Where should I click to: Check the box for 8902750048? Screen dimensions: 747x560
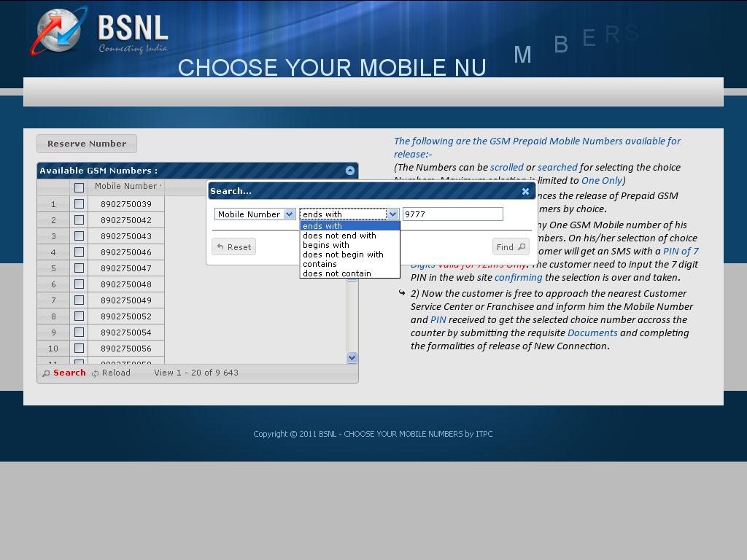click(x=79, y=284)
